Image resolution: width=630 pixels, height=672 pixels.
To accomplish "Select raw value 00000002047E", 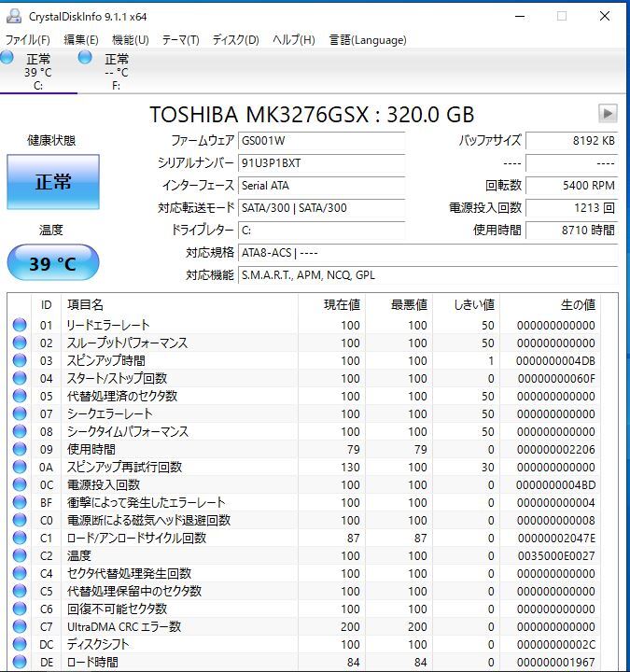I will [556, 538].
